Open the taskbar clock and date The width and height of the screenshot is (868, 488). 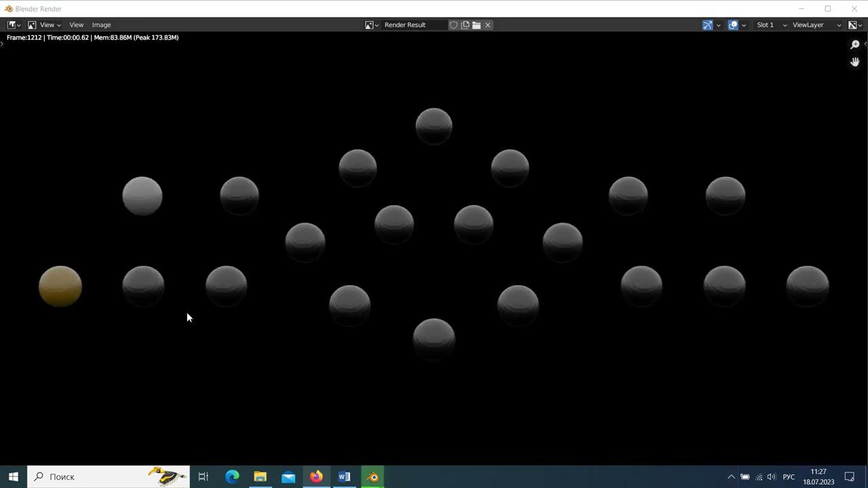[x=818, y=476]
